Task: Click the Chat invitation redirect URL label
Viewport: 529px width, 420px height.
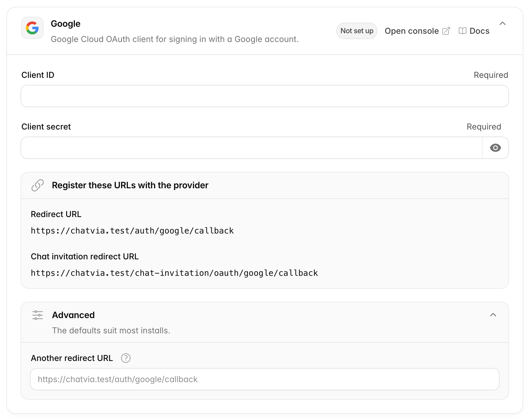Action: click(85, 256)
